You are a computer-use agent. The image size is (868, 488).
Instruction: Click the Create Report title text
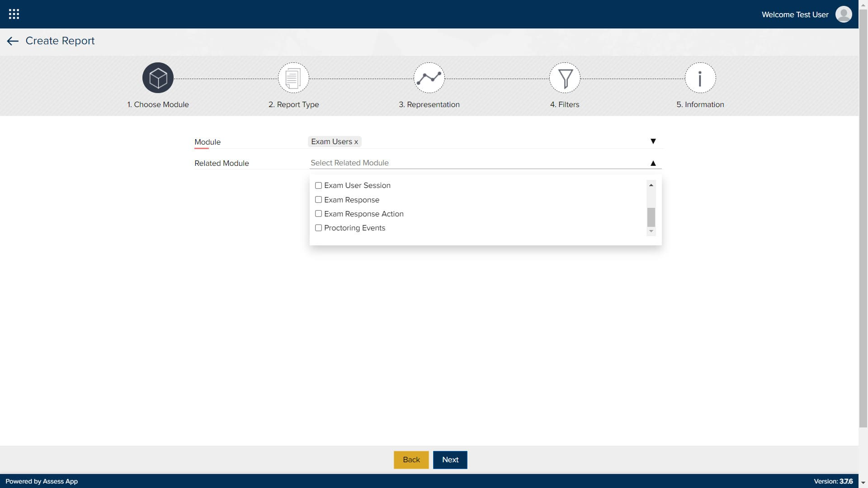tap(60, 41)
